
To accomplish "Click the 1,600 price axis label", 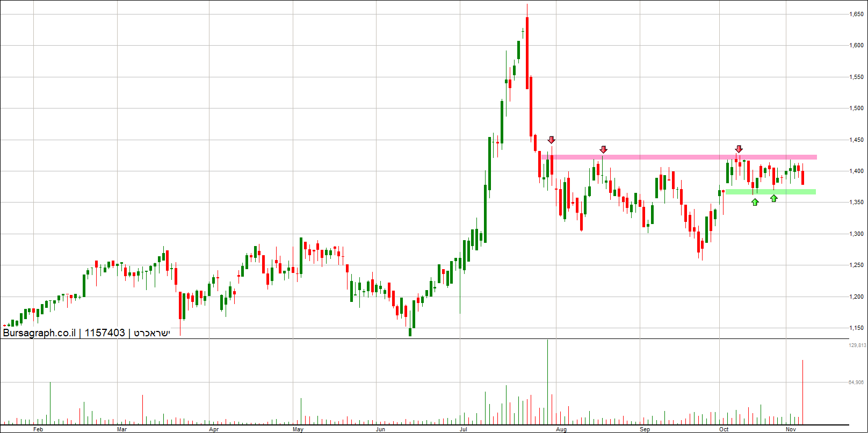I will click(856, 46).
